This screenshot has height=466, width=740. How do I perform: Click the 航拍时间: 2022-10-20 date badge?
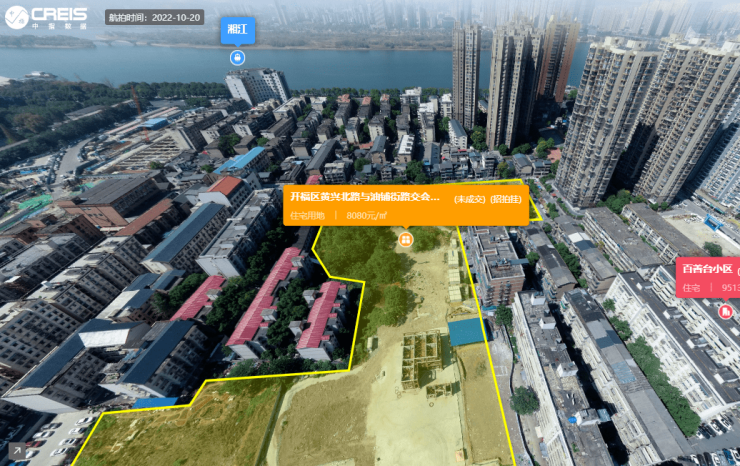click(x=154, y=17)
